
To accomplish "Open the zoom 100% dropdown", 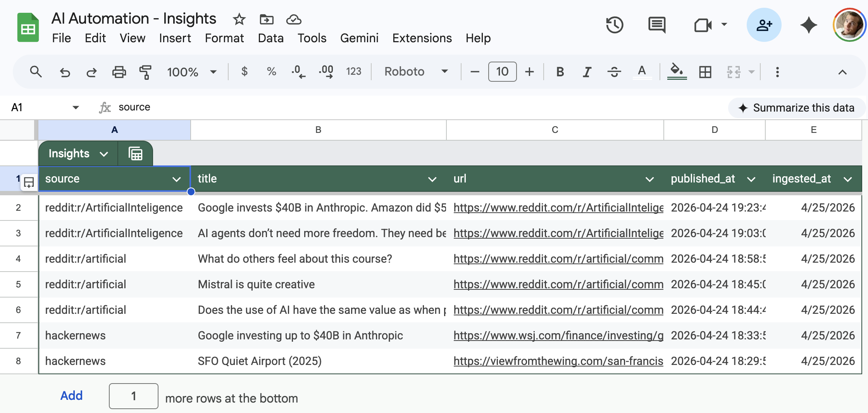I will point(191,72).
